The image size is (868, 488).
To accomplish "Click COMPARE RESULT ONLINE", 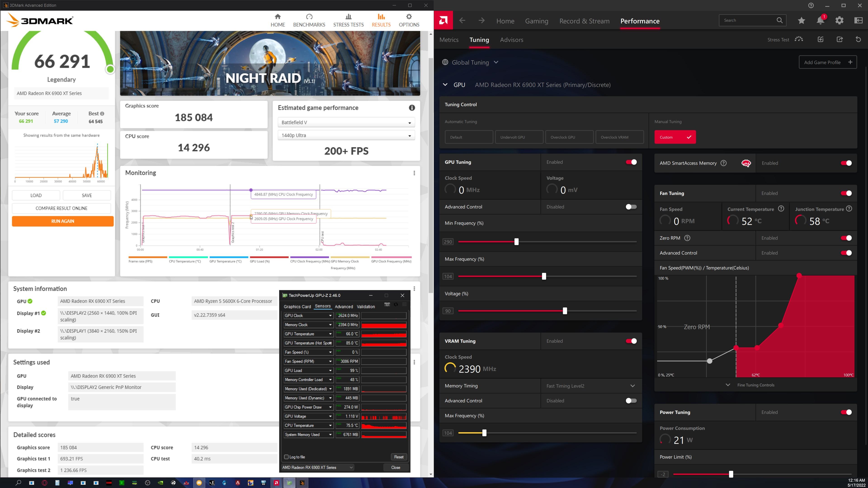I will tap(61, 209).
